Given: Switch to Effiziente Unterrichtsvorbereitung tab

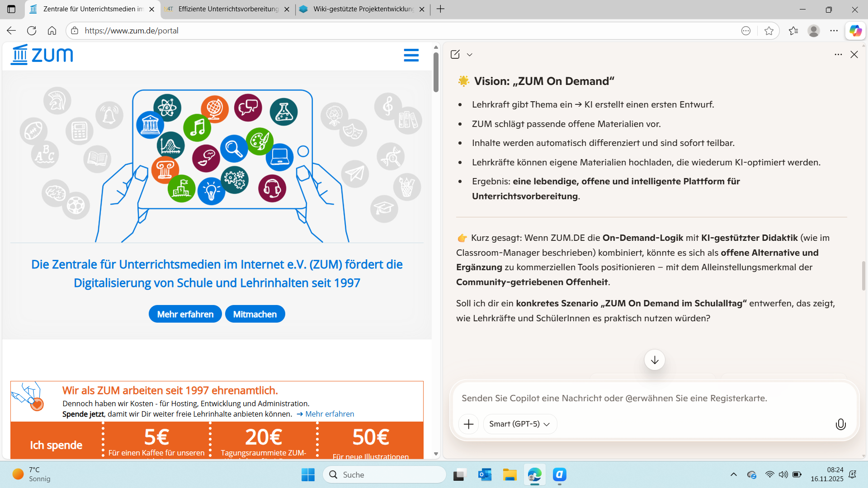Looking at the screenshot, I should (227, 9).
